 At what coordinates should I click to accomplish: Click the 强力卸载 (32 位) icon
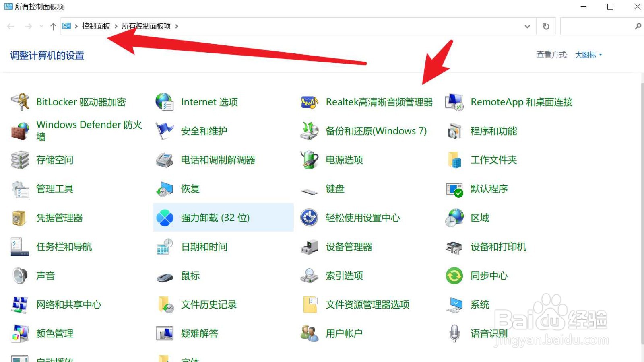pos(165,218)
